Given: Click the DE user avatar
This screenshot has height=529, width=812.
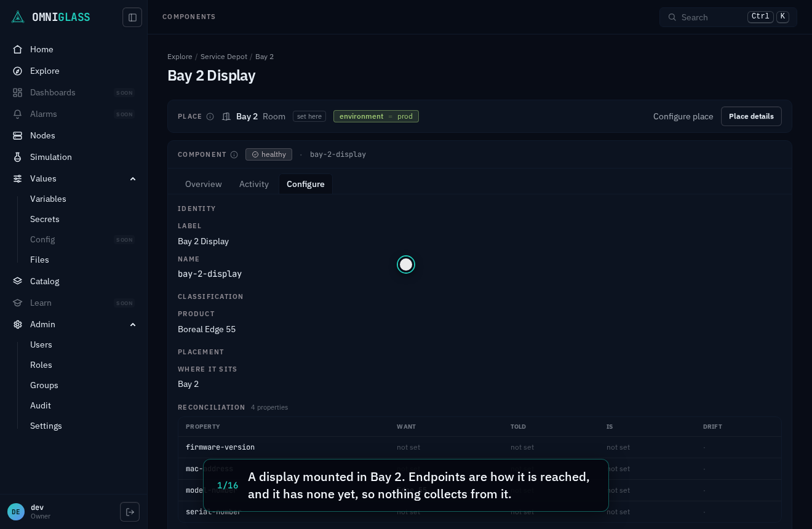Looking at the screenshot, I should click(16, 512).
